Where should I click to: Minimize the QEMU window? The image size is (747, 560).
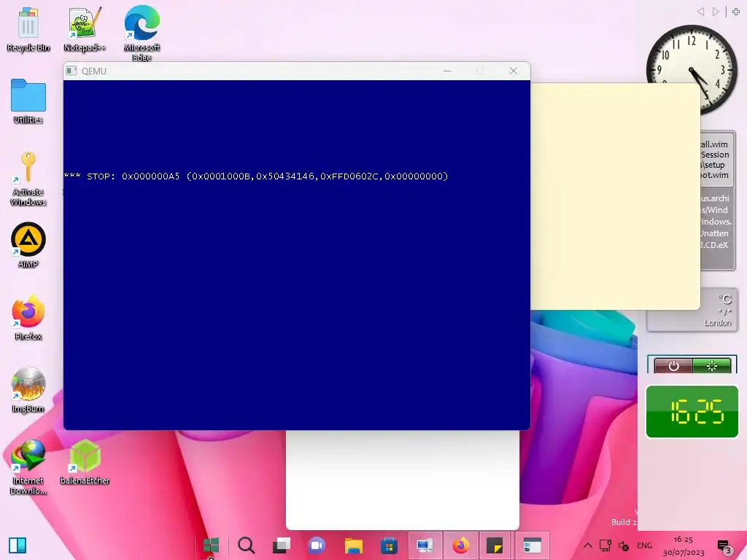[447, 71]
